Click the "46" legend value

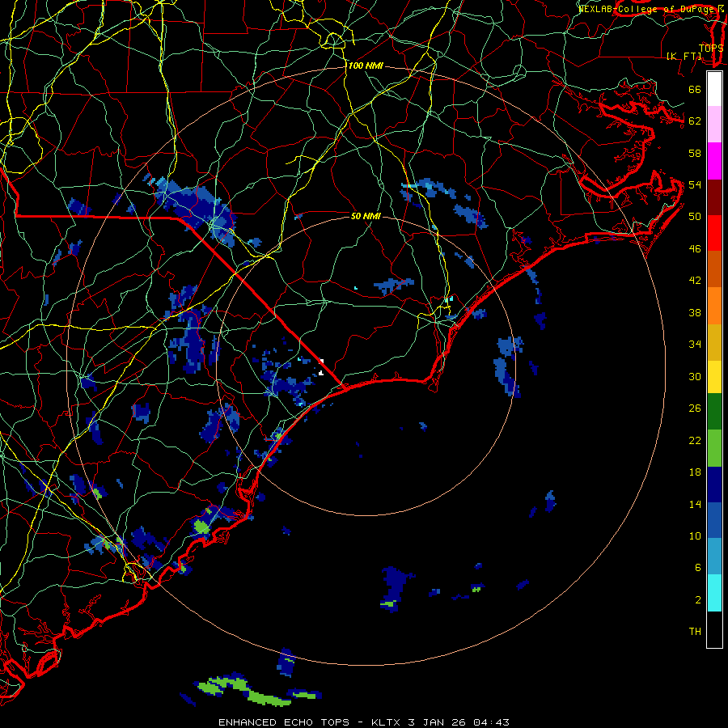click(x=695, y=249)
